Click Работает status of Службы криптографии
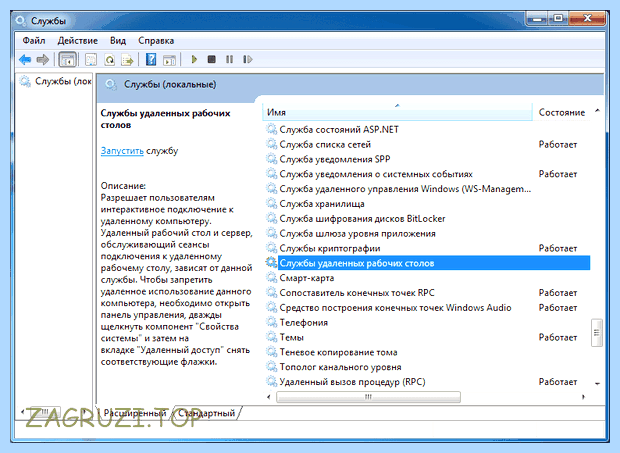 (x=558, y=249)
